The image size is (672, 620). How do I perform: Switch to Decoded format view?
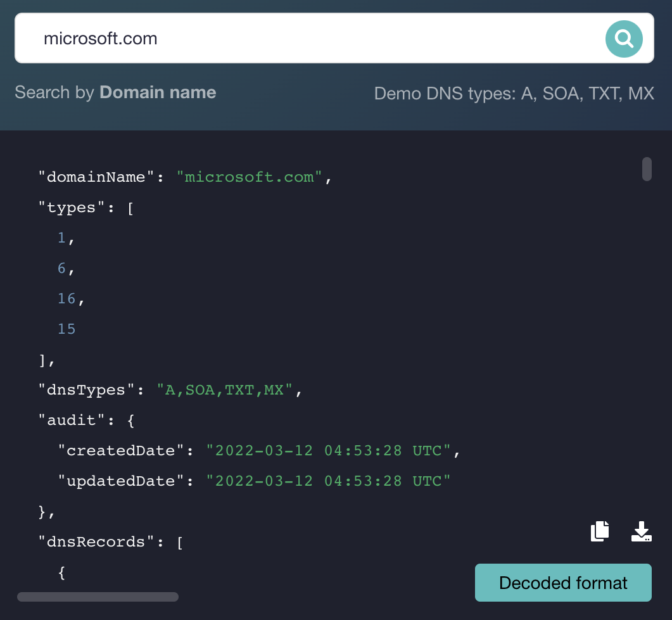click(x=563, y=583)
